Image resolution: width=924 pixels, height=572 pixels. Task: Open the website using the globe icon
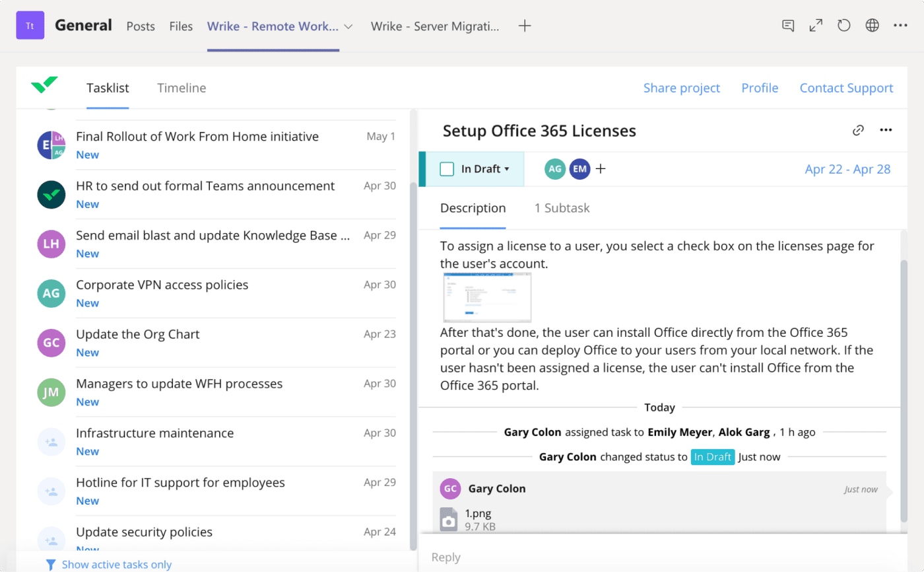872,26
